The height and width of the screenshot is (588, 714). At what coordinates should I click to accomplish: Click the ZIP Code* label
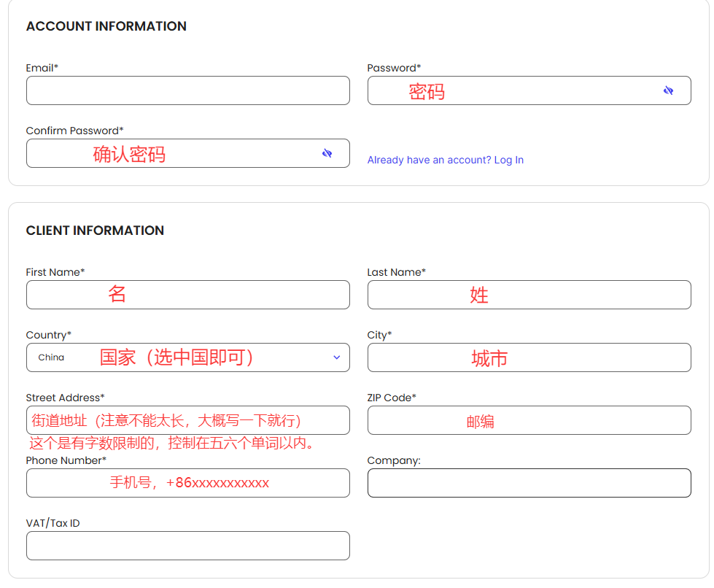392,398
